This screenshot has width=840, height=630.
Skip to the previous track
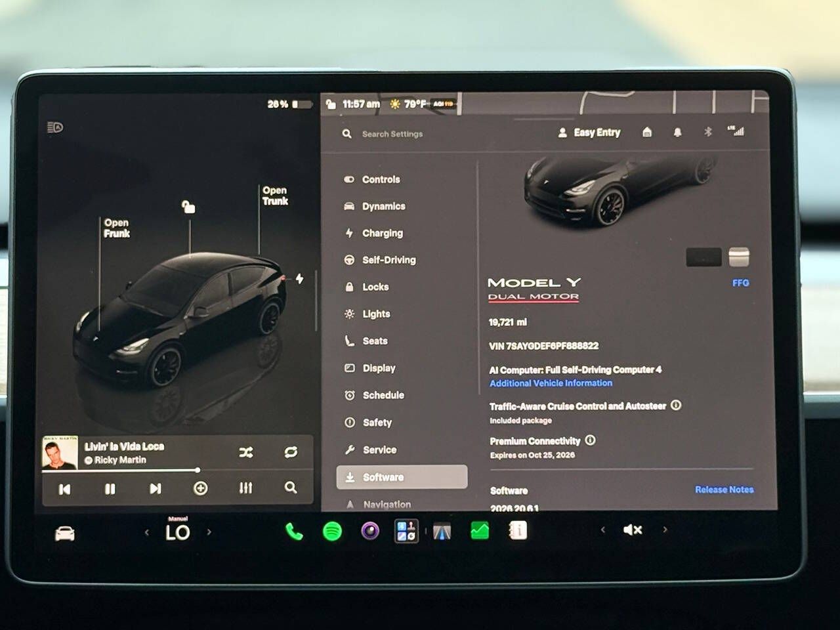[64, 489]
